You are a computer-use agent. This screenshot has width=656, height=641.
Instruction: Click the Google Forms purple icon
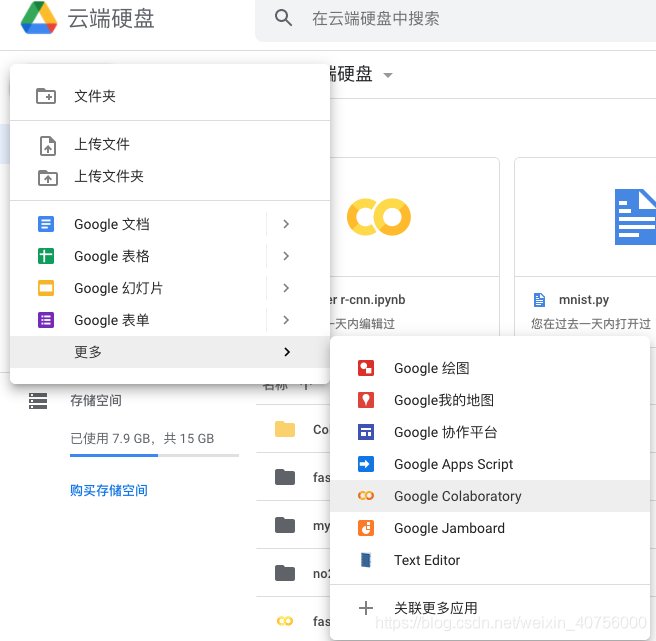click(46, 320)
